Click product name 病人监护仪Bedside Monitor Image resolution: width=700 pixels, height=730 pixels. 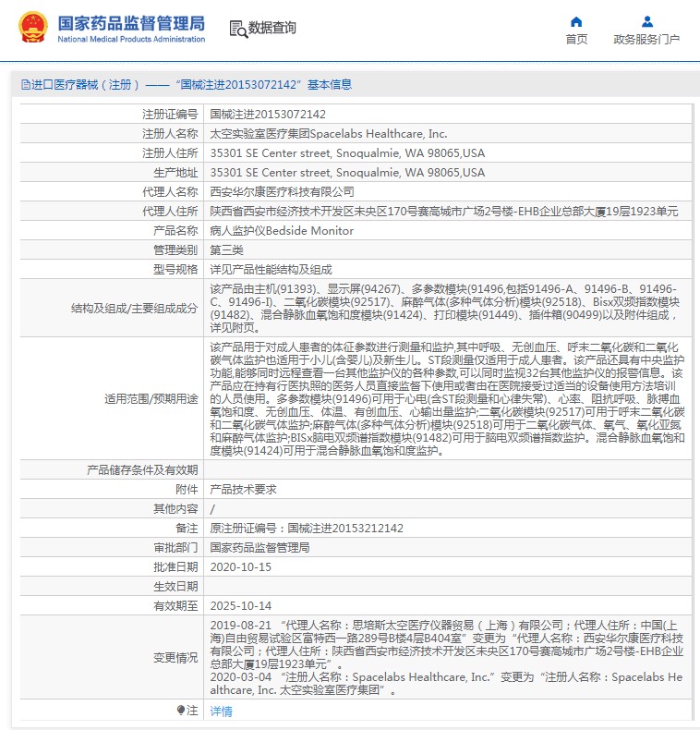tap(282, 230)
